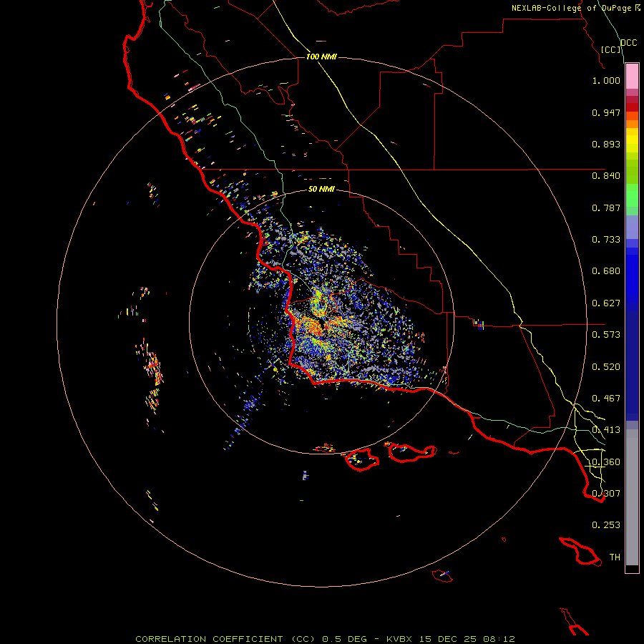
Task: Click the 0.627 scale value
Action: coord(606,303)
